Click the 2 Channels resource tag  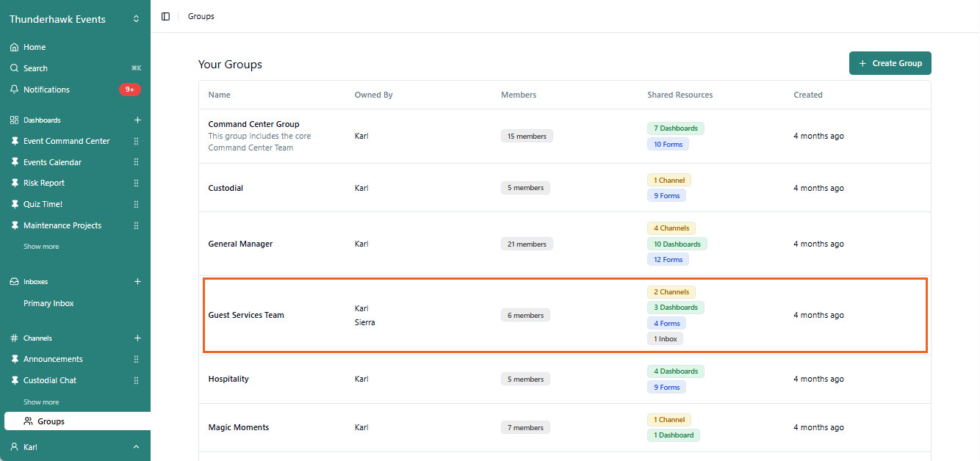pos(671,292)
